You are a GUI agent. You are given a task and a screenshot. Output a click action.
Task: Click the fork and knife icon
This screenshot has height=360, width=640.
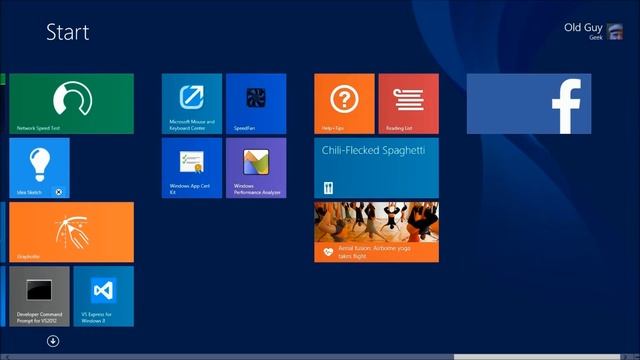(328, 188)
